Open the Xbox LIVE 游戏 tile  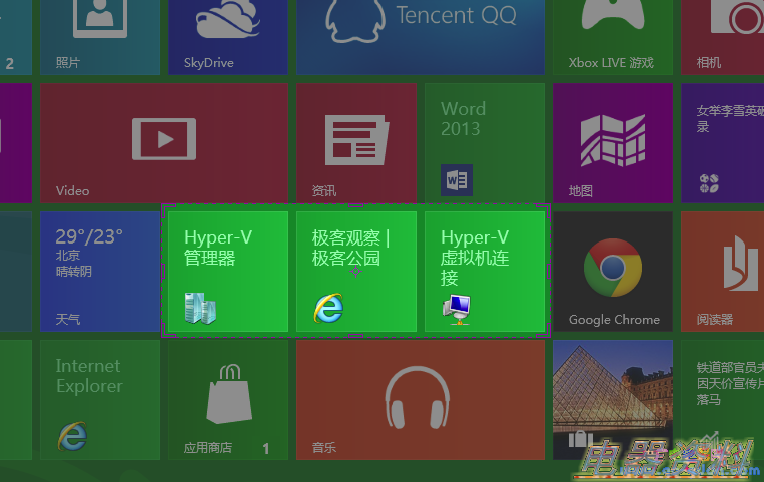612,37
